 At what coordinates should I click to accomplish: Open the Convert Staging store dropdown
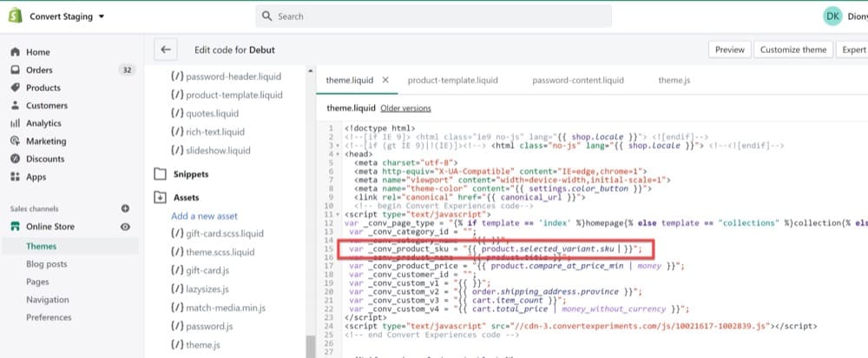point(67,17)
